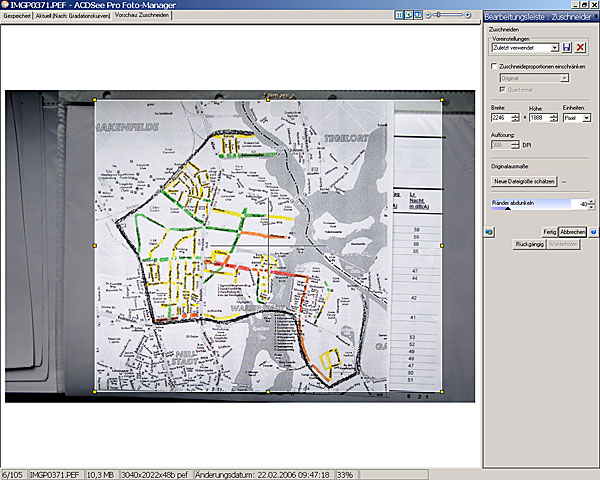
Task: Switch to Aktuell Gradationskurven tab
Action: click(x=75, y=17)
